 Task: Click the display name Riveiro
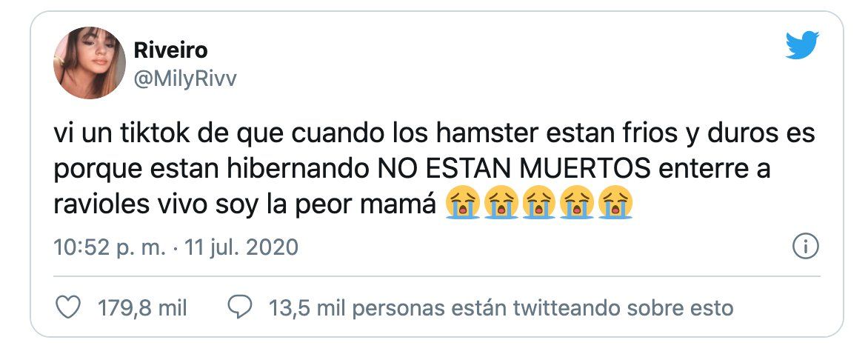pyautogui.click(x=170, y=50)
